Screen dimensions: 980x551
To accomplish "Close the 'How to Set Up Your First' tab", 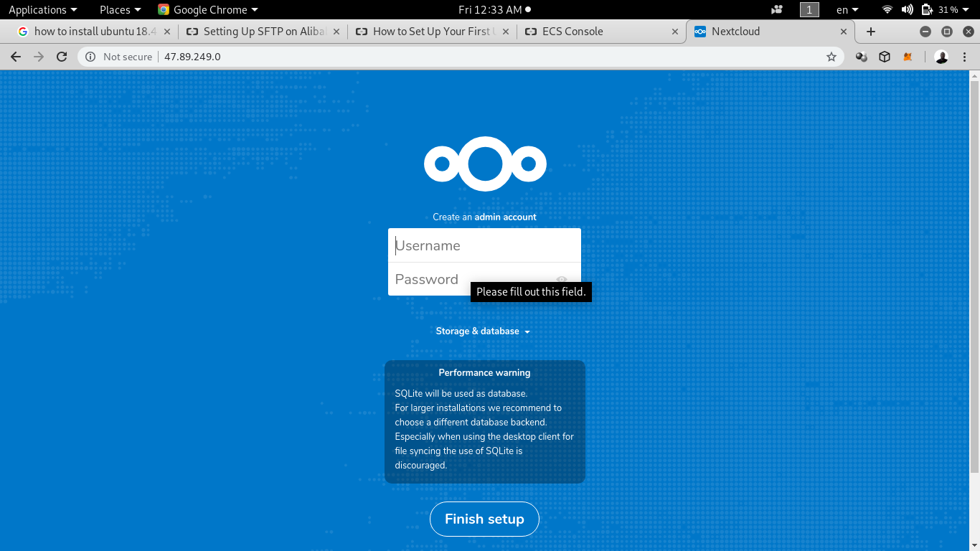I will (506, 32).
